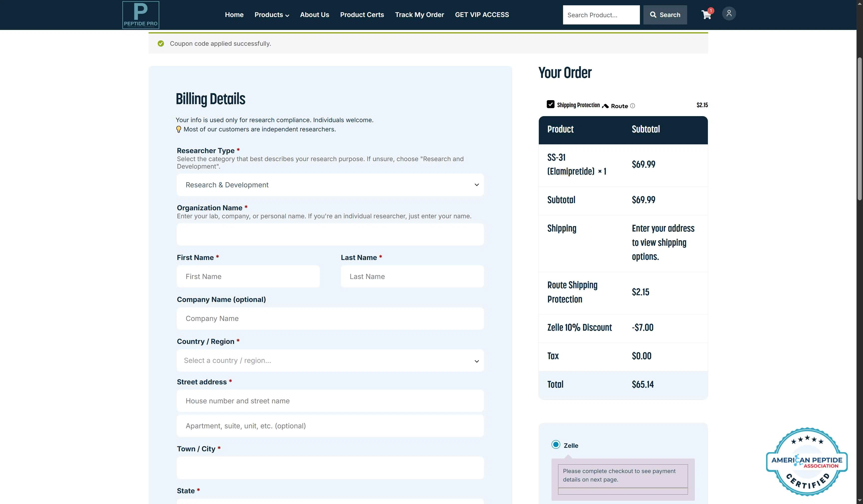The height and width of the screenshot is (504, 863).
Task: Uncheck the Shipping Protection checkbox
Action: pos(550,104)
